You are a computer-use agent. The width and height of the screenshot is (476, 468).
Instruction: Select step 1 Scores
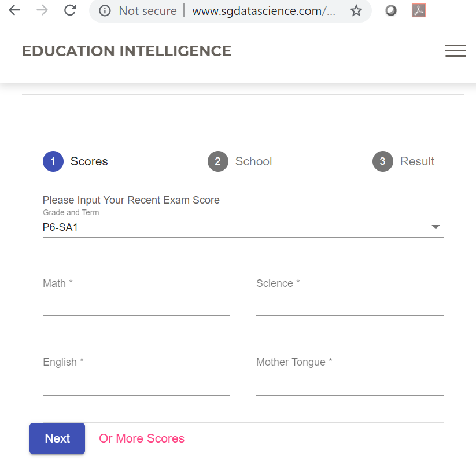tap(75, 161)
